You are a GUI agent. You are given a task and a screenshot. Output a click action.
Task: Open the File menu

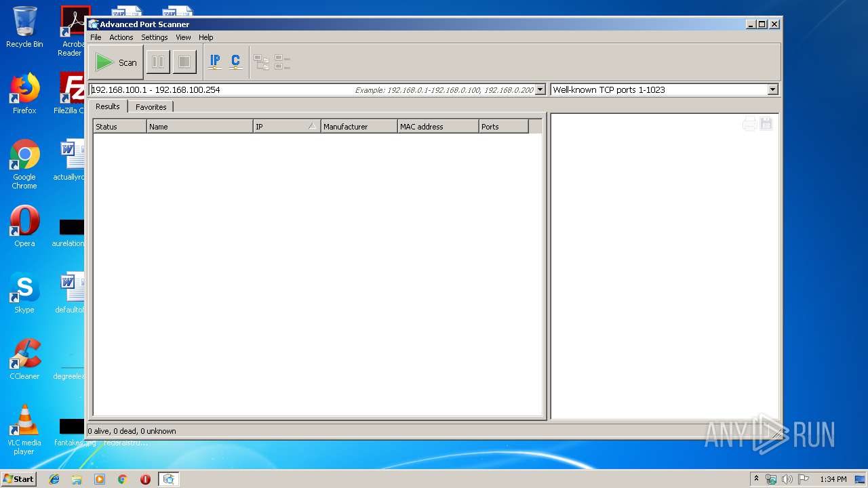tap(96, 37)
